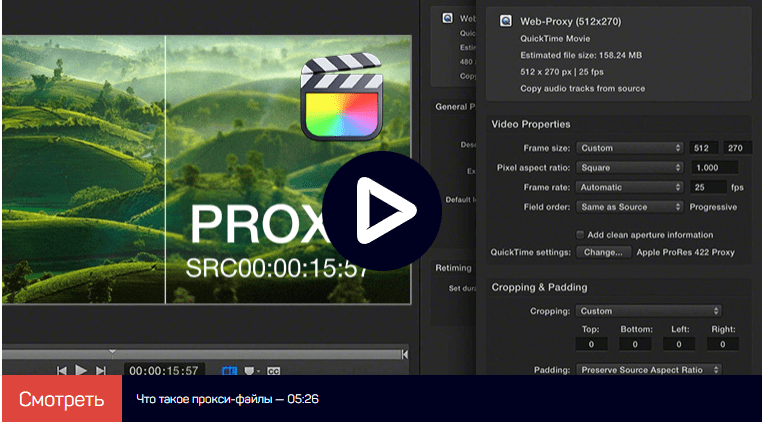Image resolution: width=762 pixels, height=422 pixels.
Task: Open the Frame size Custom dropdown
Action: point(630,148)
